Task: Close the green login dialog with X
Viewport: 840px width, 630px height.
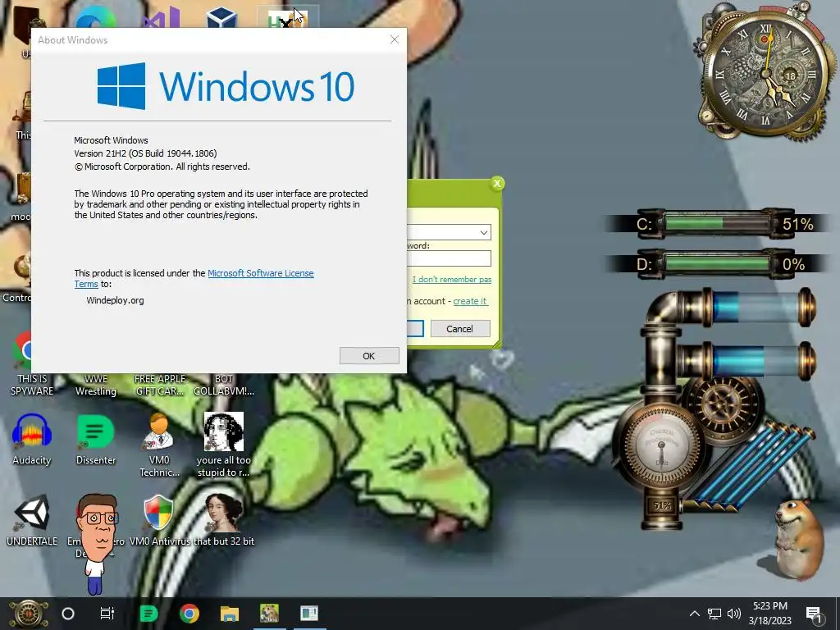Action: [497, 183]
